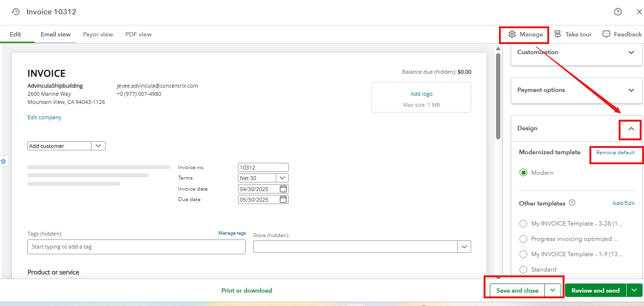Switch to the Edit tab

click(x=15, y=34)
